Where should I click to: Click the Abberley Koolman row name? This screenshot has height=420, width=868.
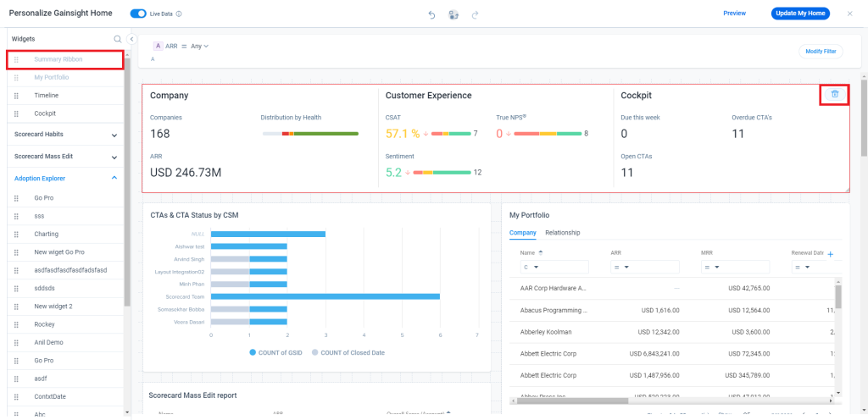click(x=546, y=332)
